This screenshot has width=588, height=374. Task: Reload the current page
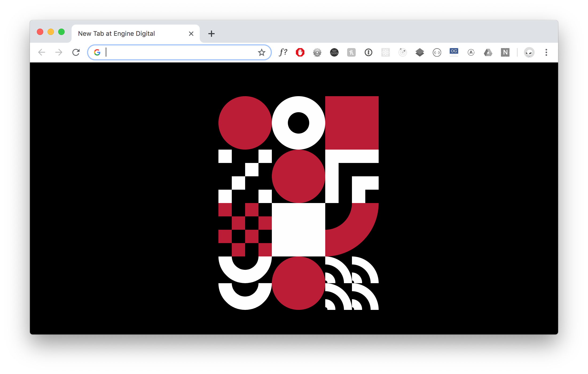point(76,52)
